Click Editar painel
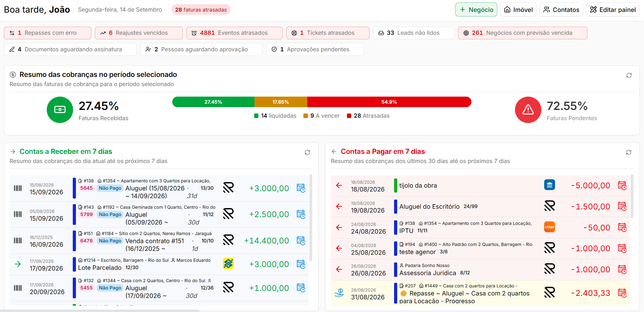Image resolution: width=644 pixels, height=312 pixels. pos(613,10)
